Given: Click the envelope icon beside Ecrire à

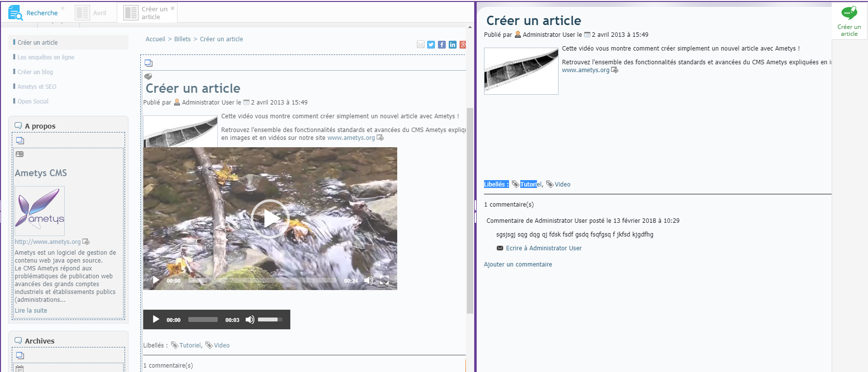Looking at the screenshot, I should [x=500, y=248].
